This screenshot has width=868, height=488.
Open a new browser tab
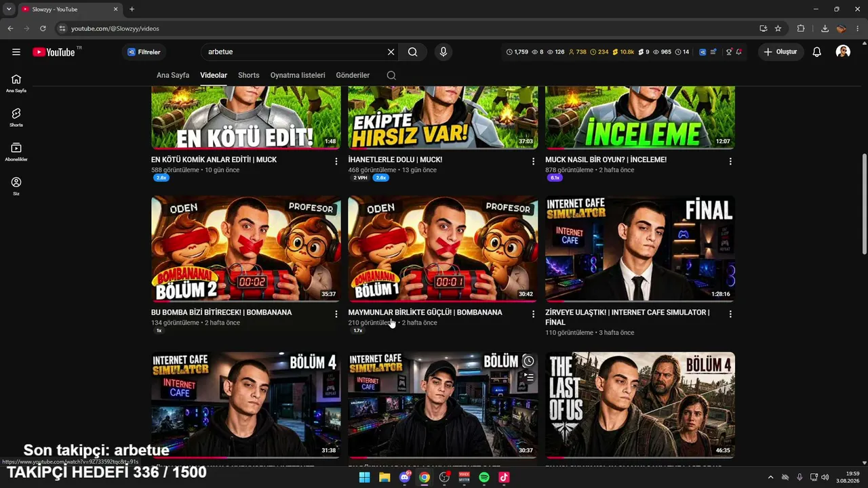pos(132,9)
